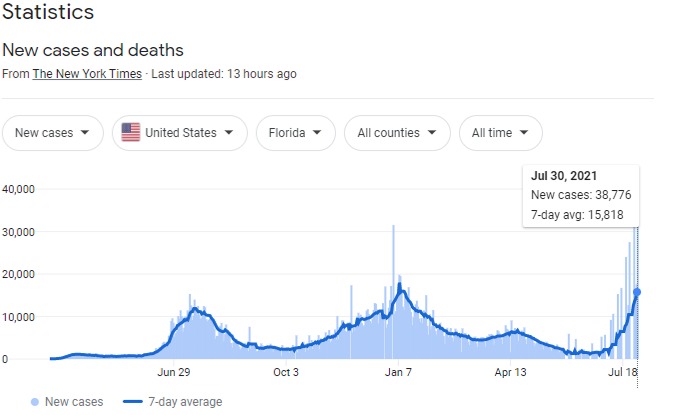This screenshot has height=415, width=694.
Task: Click the Jan 7 axis label
Action: [398, 373]
